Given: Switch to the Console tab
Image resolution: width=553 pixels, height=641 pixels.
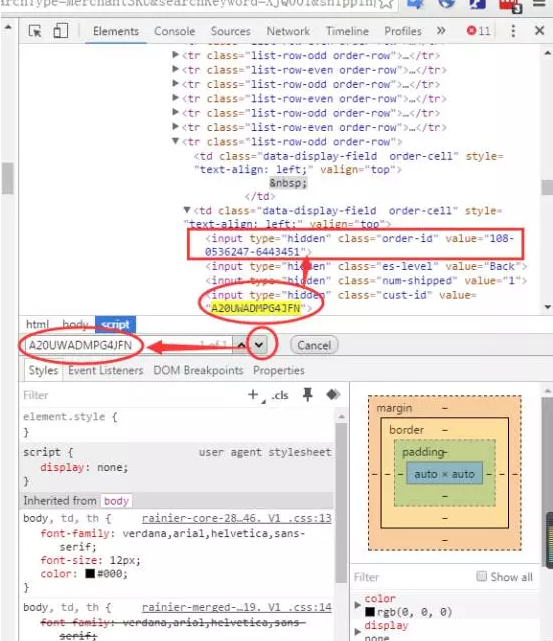Looking at the screenshot, I should tap(175, 31).
